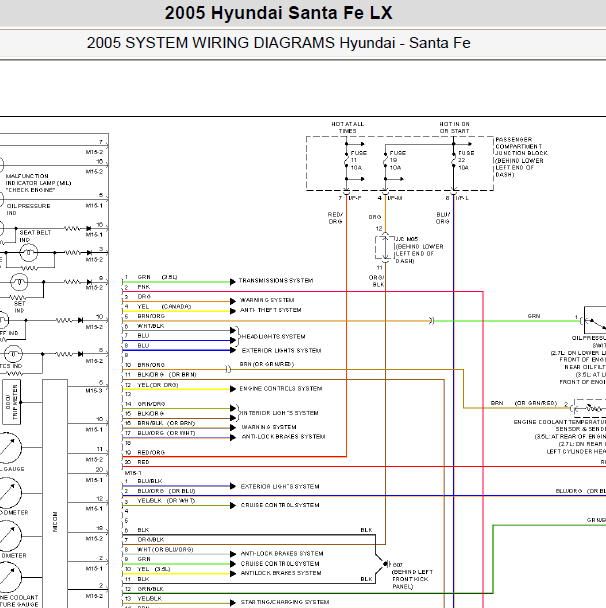Click the "HEADLIGHTS SYSTEM" reference

click(273, 337)
